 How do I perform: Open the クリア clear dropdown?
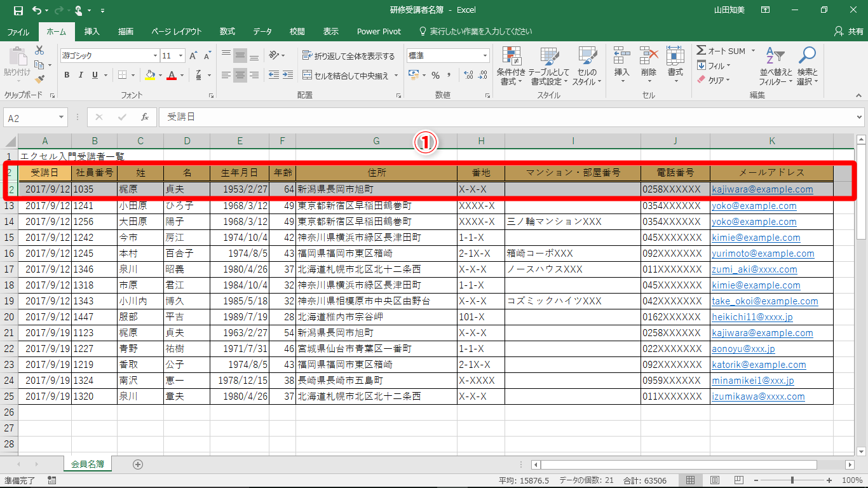pyautogui.click(x=714, y=80)
